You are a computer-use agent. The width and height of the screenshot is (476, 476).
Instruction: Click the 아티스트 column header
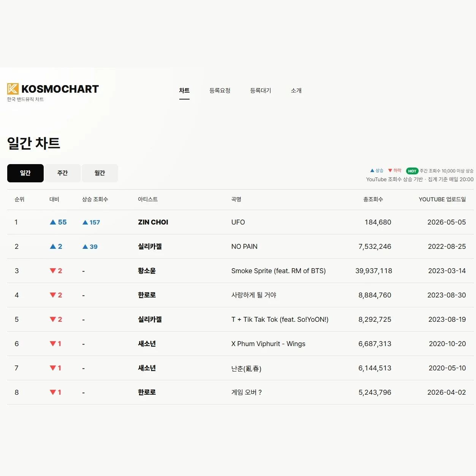148,199
